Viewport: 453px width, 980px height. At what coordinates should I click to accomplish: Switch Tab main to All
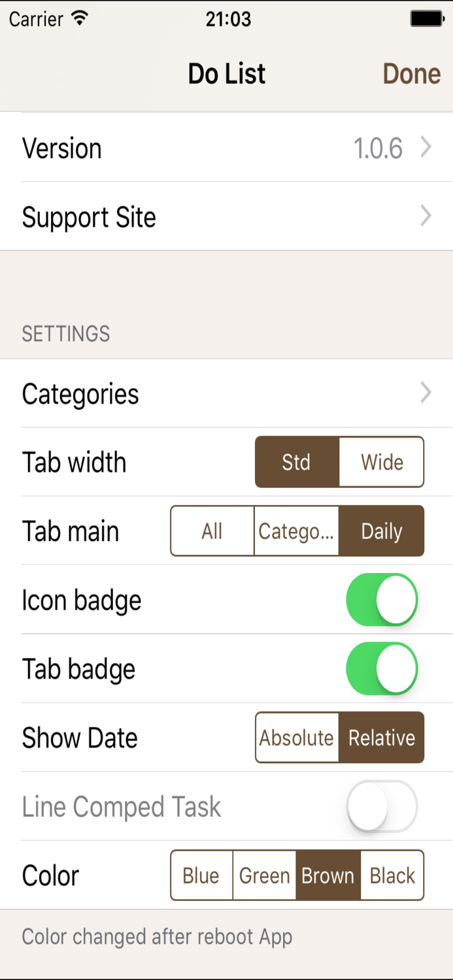point(212,531)
